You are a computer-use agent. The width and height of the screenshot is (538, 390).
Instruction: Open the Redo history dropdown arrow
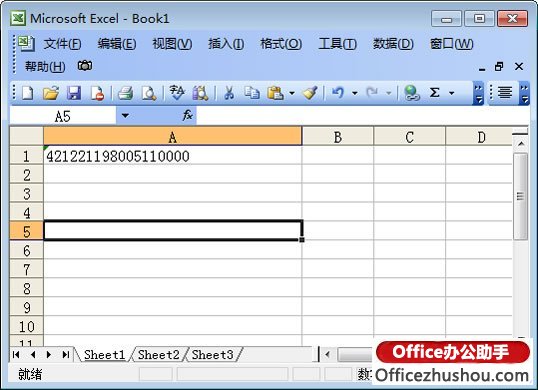click(388, 93)
